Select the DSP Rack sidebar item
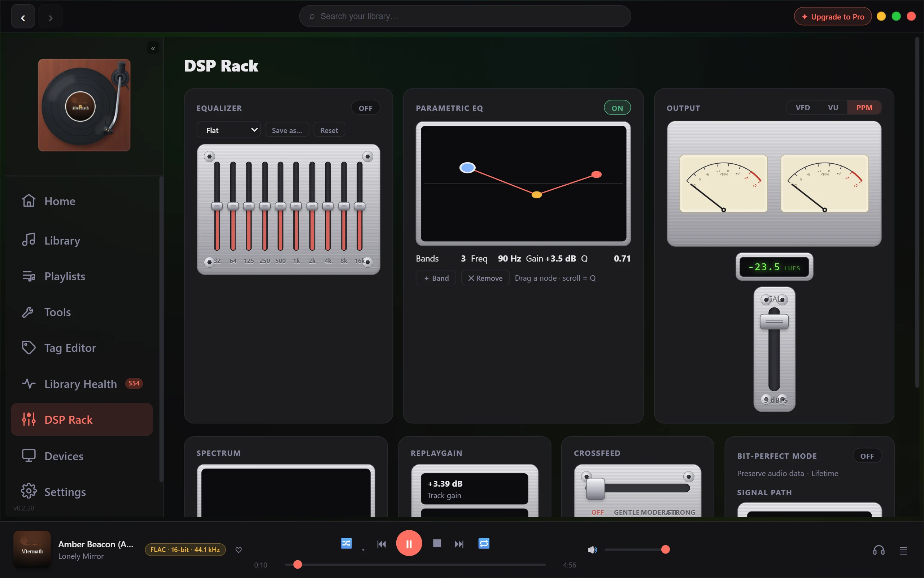 tap(82, 419)
